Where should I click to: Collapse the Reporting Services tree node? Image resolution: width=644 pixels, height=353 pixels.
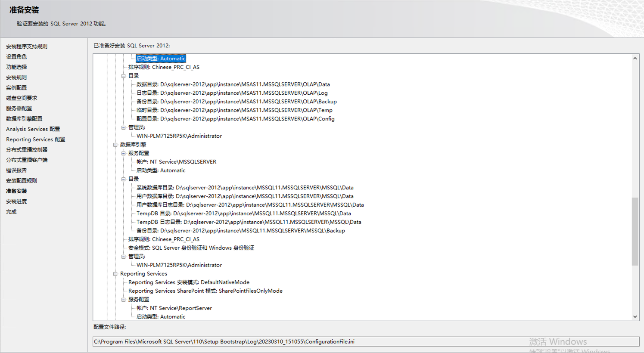(x=115, y=274)
